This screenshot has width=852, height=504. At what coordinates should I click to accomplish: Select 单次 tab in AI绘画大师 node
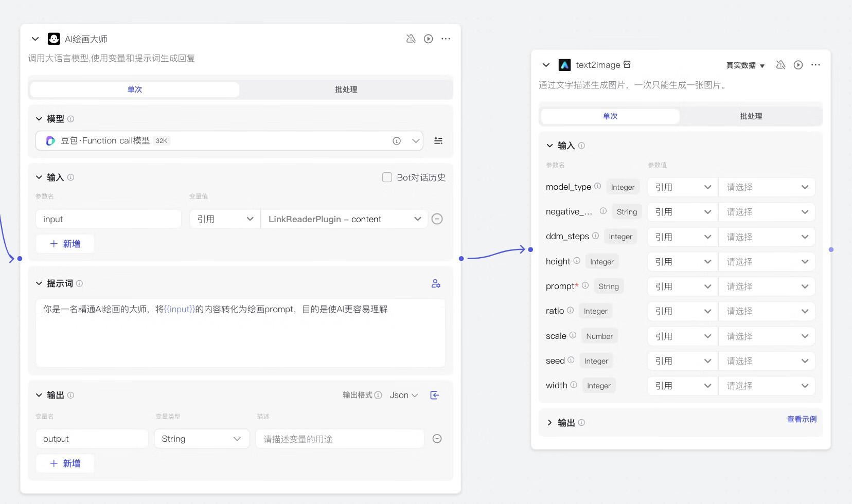[x=135, y=89]
